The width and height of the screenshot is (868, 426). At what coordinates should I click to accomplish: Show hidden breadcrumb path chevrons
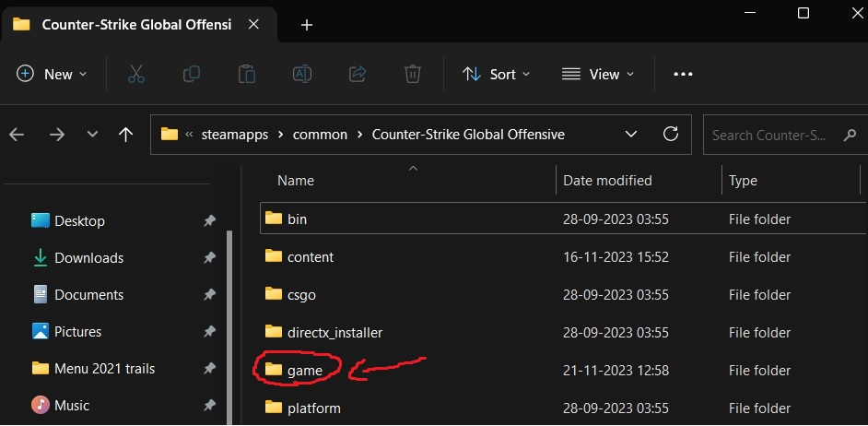189,135
